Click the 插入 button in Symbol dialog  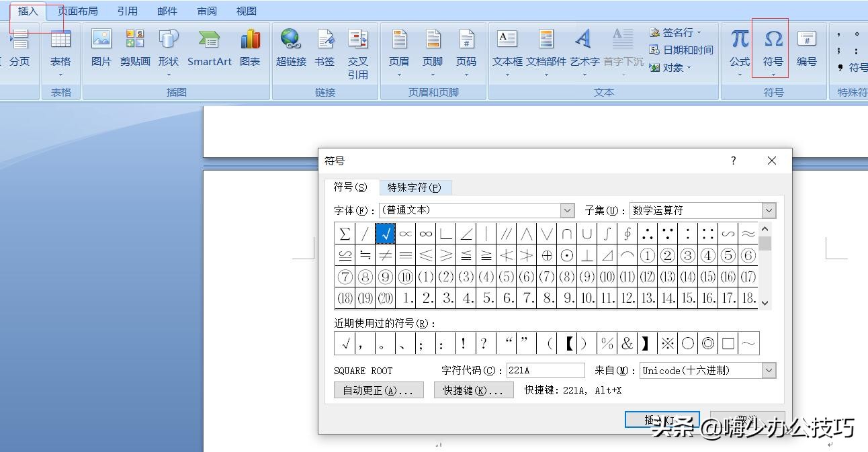662,419
